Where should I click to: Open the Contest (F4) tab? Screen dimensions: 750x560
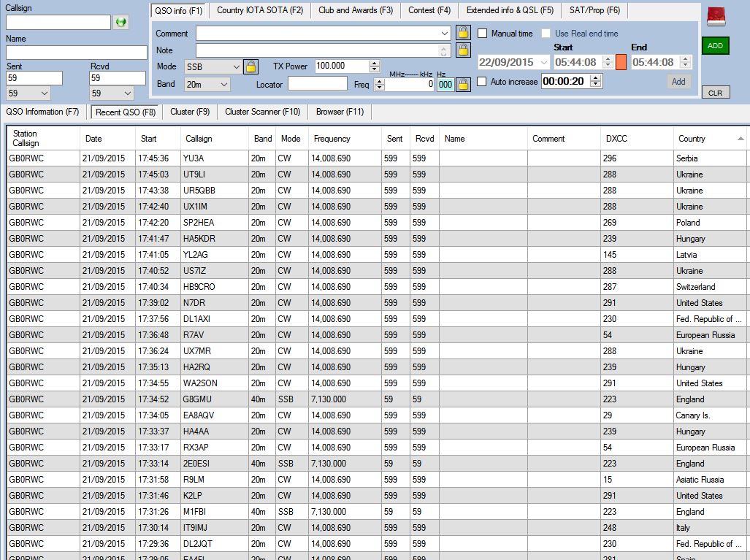pos(429,10)
